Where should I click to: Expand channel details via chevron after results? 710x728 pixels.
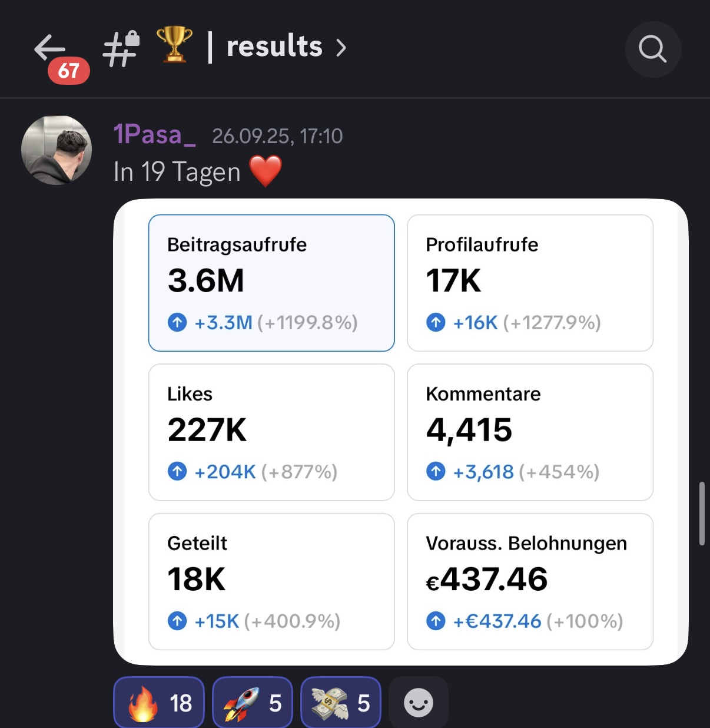click(x=341, y=48)
